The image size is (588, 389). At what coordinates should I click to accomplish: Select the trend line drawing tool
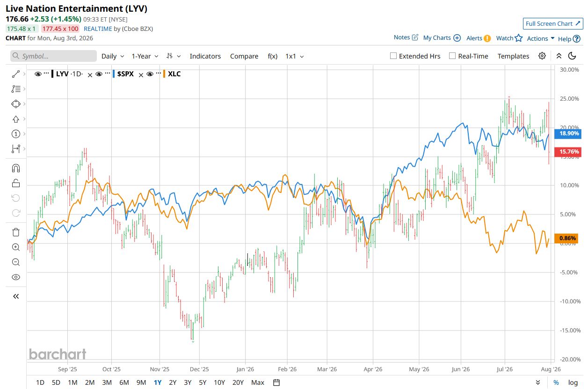(15, 74)
